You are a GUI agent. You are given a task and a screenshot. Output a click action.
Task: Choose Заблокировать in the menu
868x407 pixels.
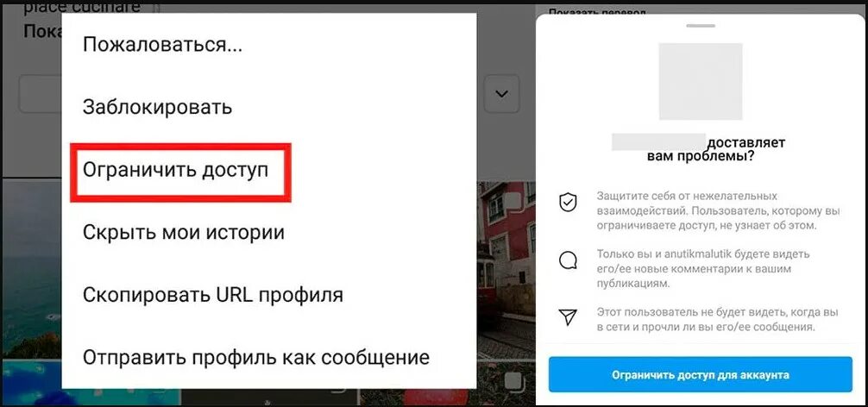[157, 107]
